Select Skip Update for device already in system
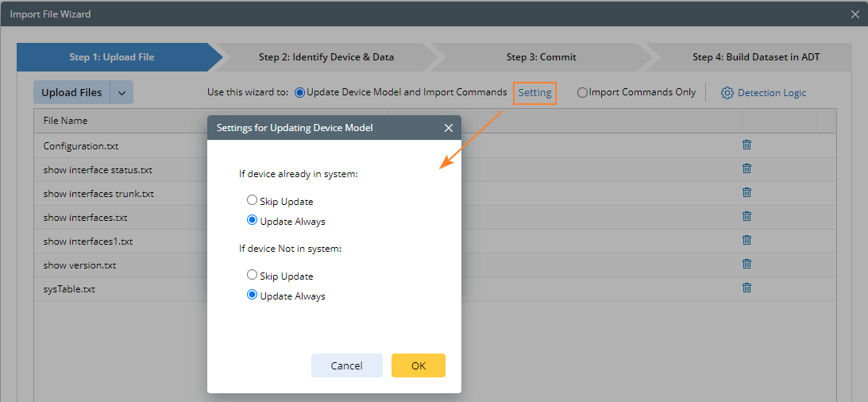This screenshot has height=402, width=868. [x=253, y=200]
